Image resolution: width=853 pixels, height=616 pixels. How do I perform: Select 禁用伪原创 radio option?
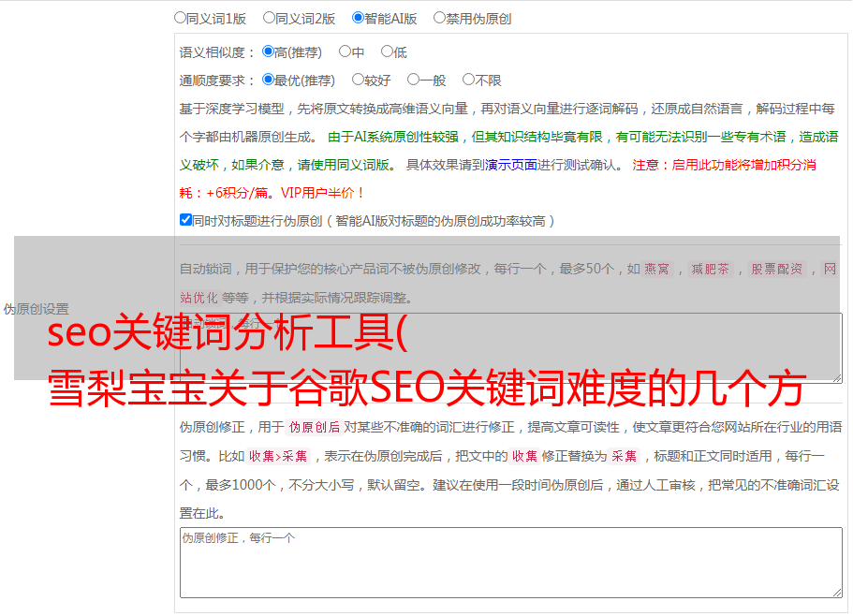pyautogui.click(x=439, y=18)
